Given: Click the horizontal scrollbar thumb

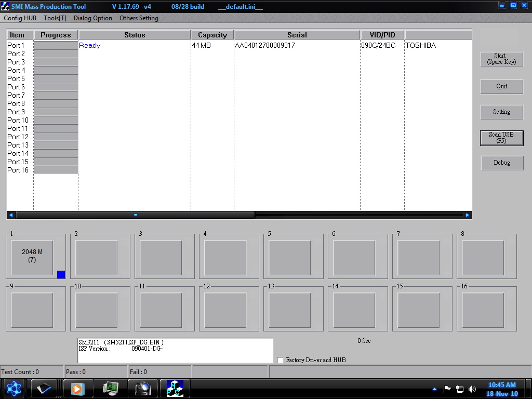Looking at the screenshot, I should [x=136, y=215].
